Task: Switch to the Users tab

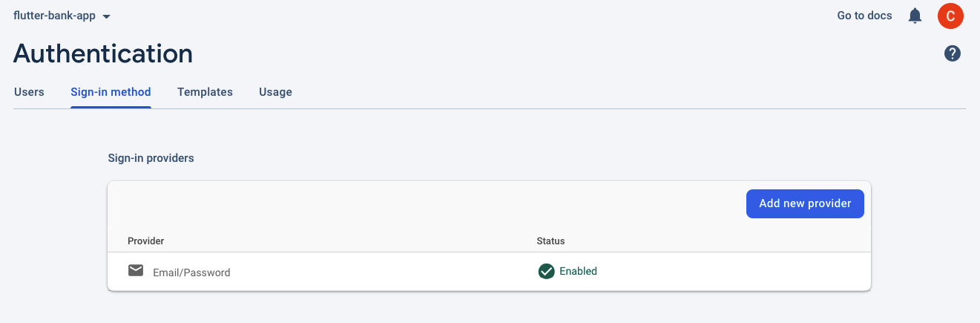Action: [x=29, y=92]
